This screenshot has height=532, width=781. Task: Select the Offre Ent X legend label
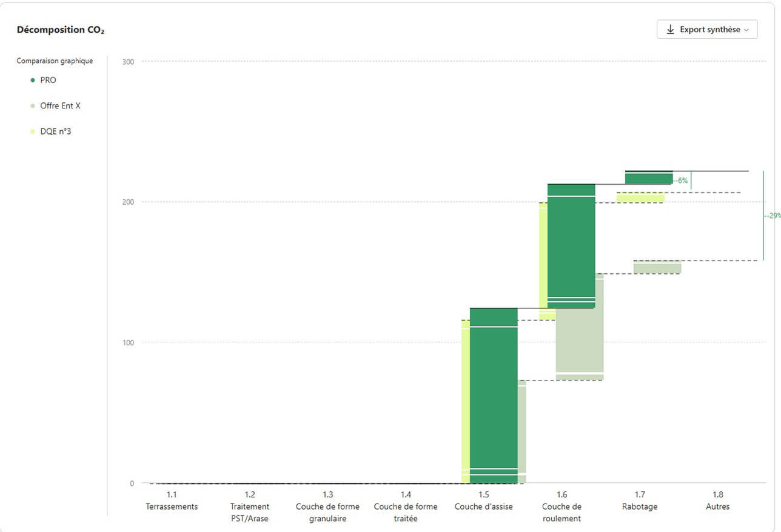click(60, 106)
